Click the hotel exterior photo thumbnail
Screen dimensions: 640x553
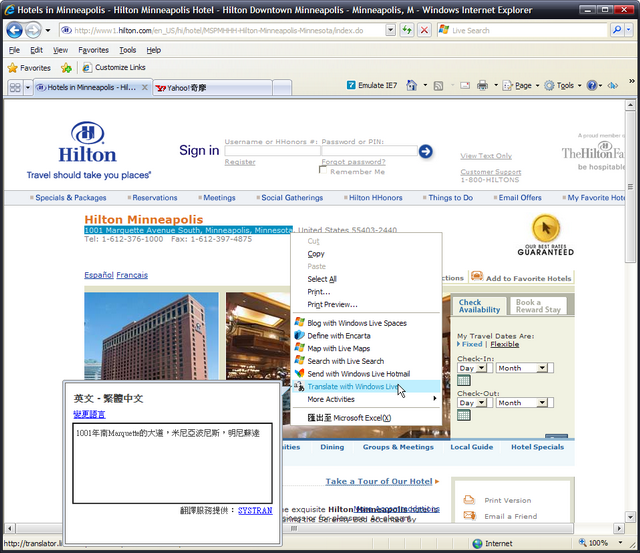151,336
